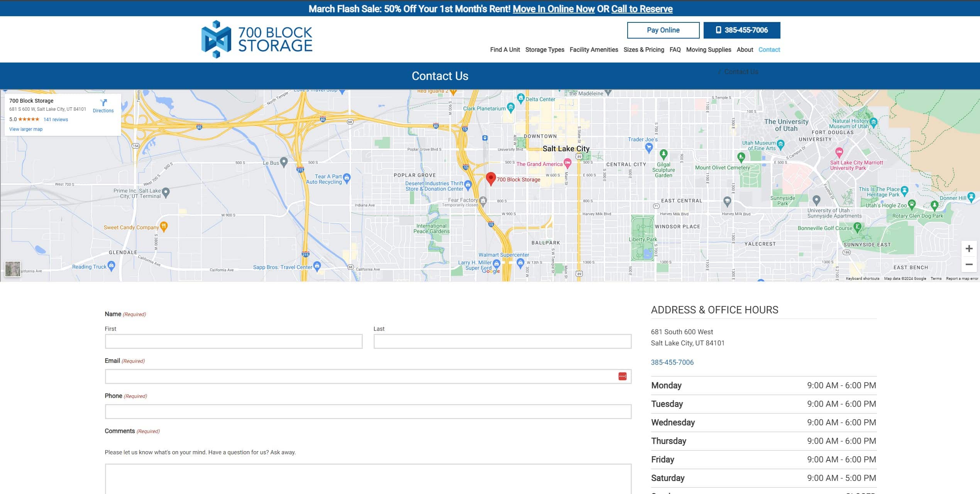This screenshot has height=494, width=980.
Task: Click Deseret Industries Thrift Store marker
Action: pos(468,185)
